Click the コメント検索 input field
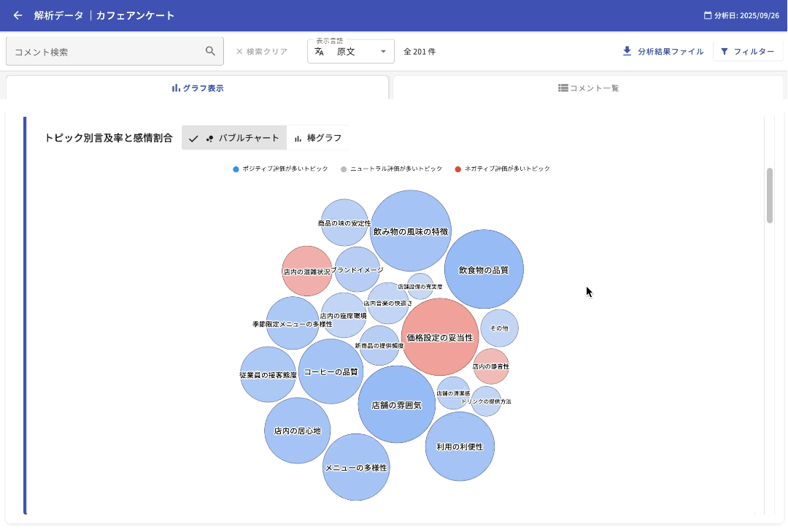Image resolution: width=788 pixels, height=532 pixels. [106, 52]
